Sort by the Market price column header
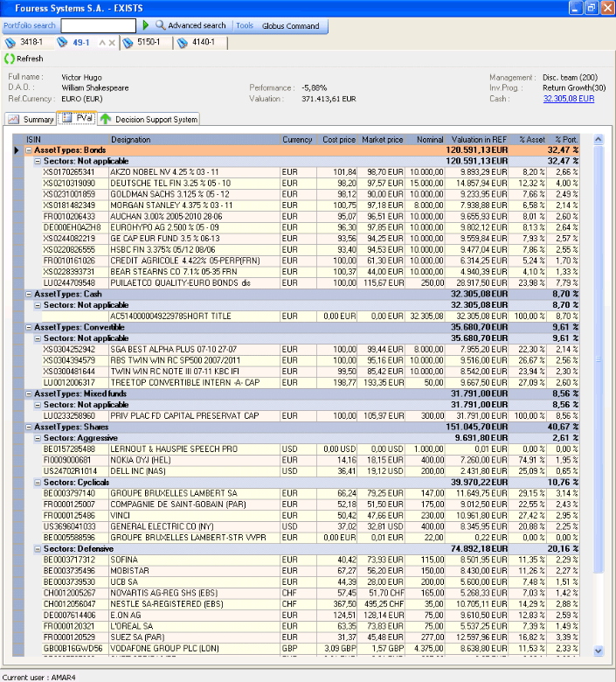Screen dimensions: 616x682 381,140
